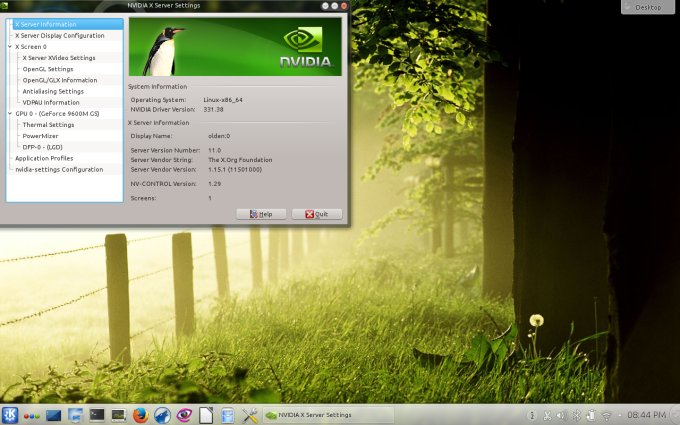Open the KDE application launcher menu
The image size is (680, 425).
point(10,415)
